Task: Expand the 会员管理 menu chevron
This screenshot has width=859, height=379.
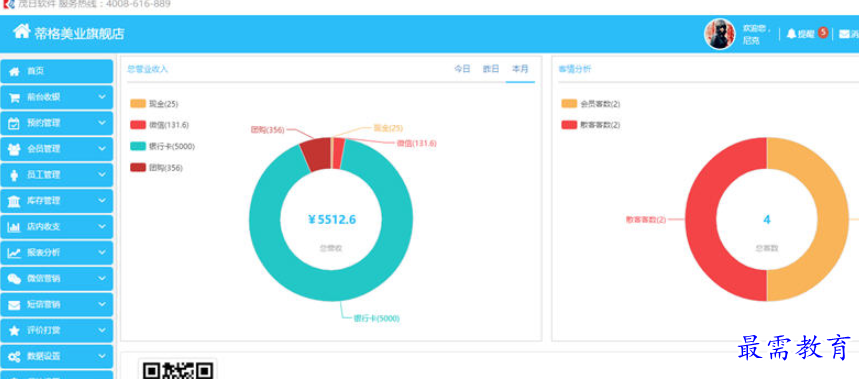Action: click(102, 148)
